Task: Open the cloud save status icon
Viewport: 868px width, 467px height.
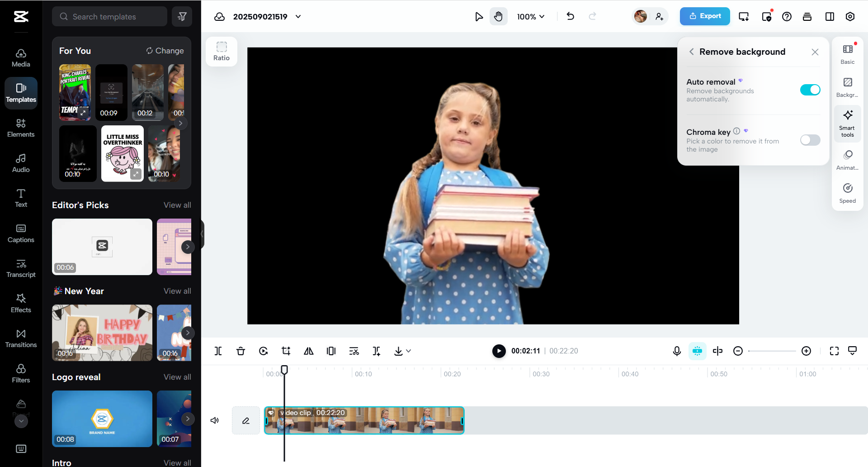Action: point(219,17)
